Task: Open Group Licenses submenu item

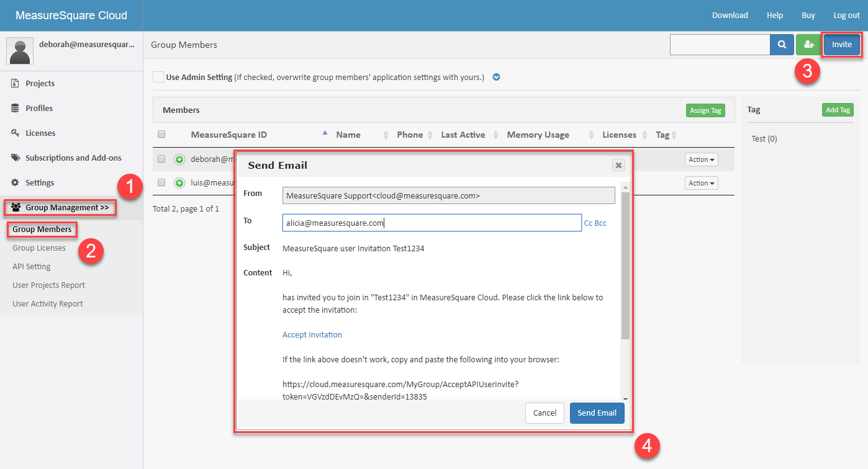Action: (x=39, y=248)
